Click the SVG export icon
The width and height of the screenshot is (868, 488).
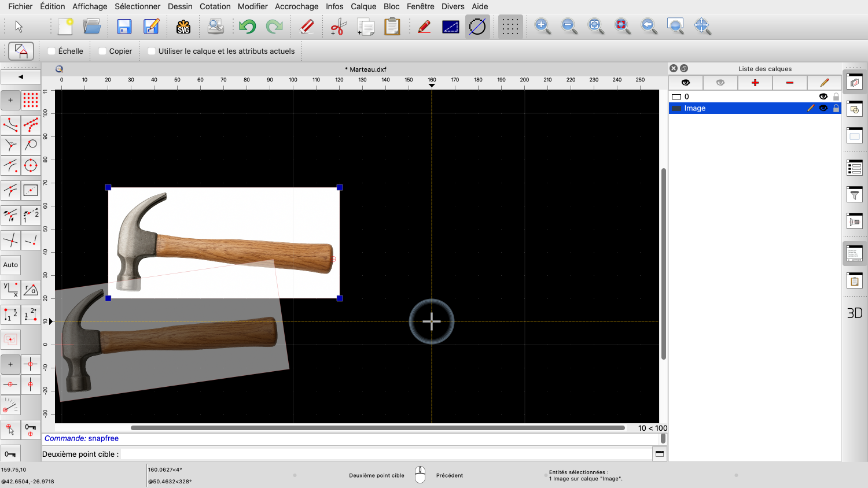coord(183,27)
